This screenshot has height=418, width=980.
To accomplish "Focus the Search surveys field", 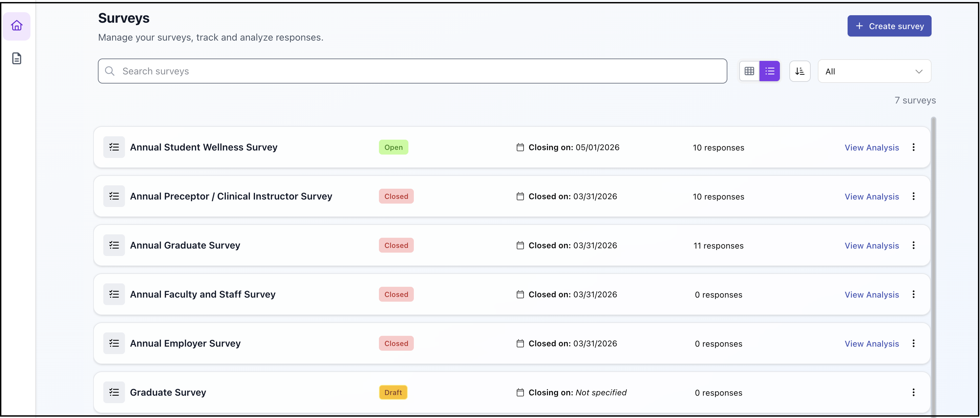I will [x=412, y=71].
